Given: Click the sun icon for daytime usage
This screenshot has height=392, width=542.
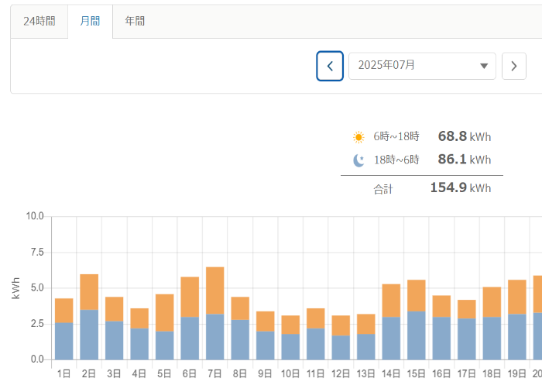Looking at the screenshot, I should (x=358, y=137).
